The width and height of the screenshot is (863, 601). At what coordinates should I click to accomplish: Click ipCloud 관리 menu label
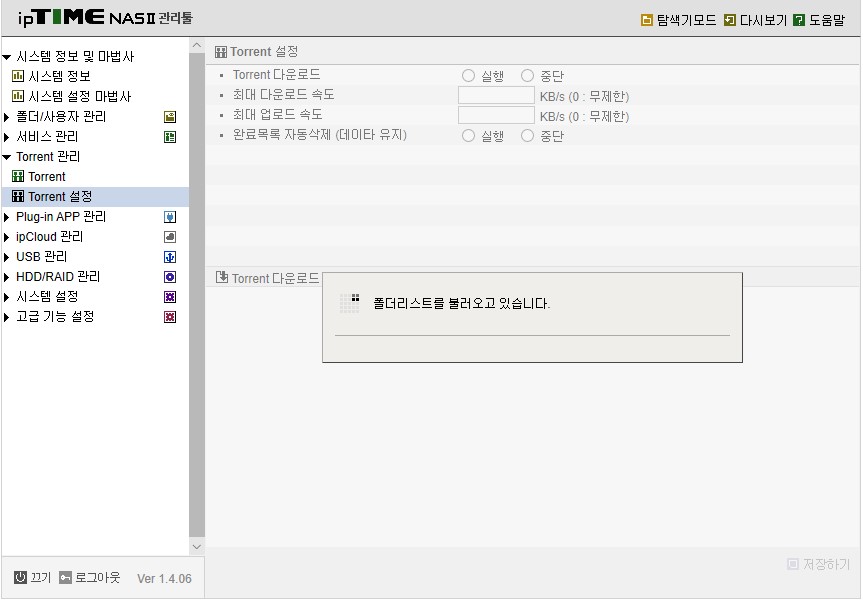(x=50, y=237)
